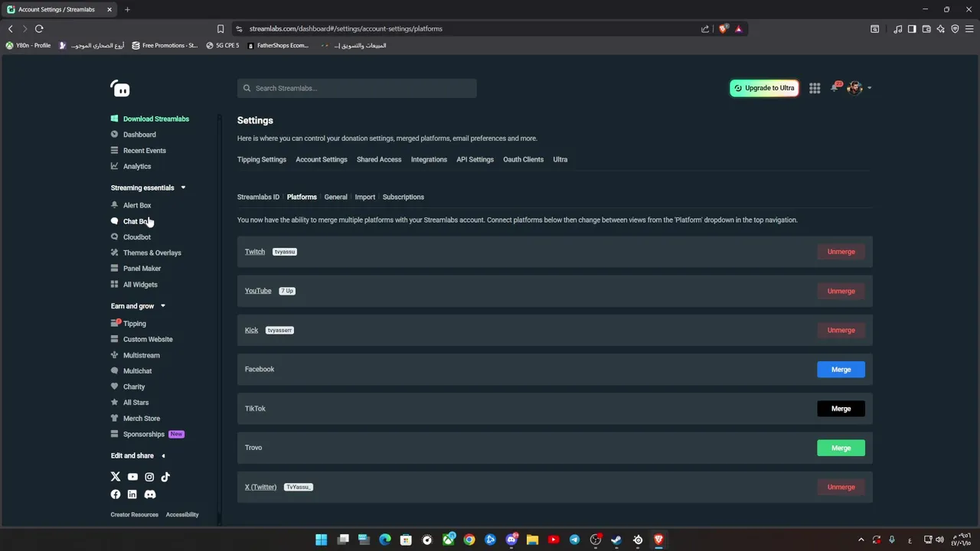Open the Streamlabs ID sub-tab
This screenshot has width=980, height=551.
pos(258,197)
